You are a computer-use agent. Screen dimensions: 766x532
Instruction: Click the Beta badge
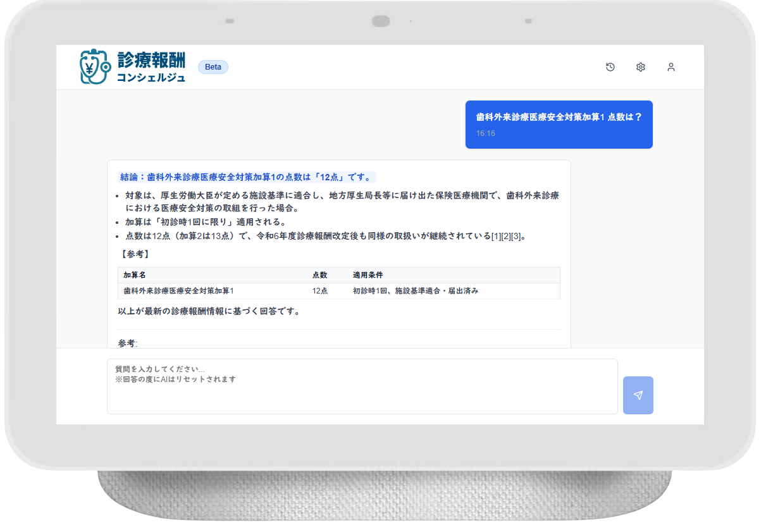(x=213, y=67)
